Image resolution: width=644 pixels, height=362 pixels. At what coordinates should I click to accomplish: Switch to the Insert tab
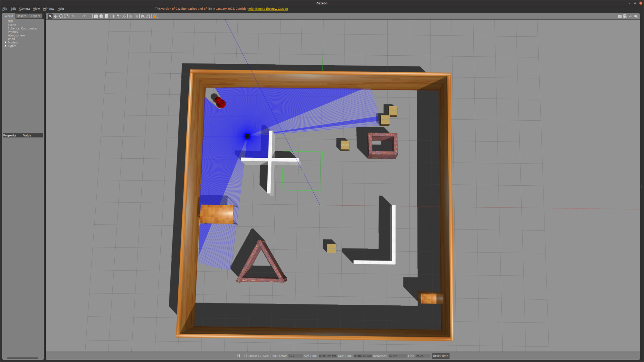[x=22, y=16]
